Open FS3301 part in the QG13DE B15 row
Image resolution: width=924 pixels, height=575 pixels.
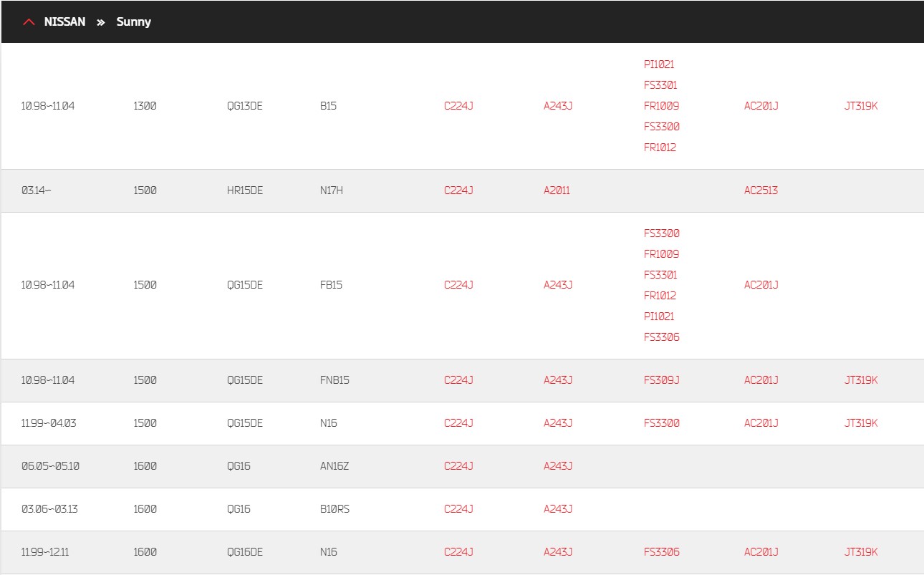tap(660, 85)
